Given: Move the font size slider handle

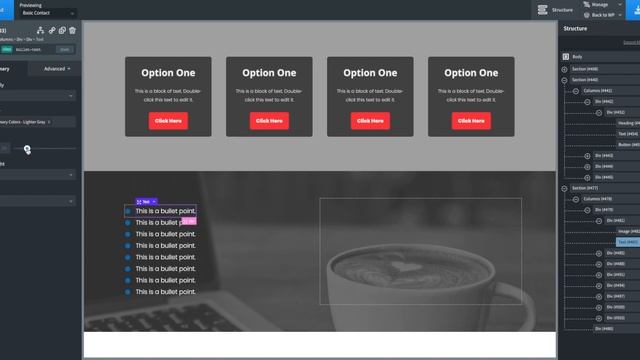Looking at the screenshot, I should pyautogui.click(x=27, y=149).
